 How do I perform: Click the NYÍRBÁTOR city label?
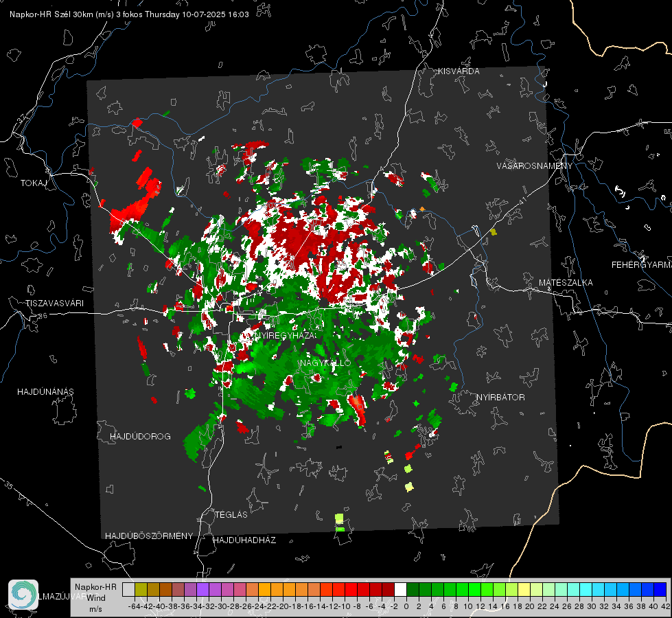(500, 398)
